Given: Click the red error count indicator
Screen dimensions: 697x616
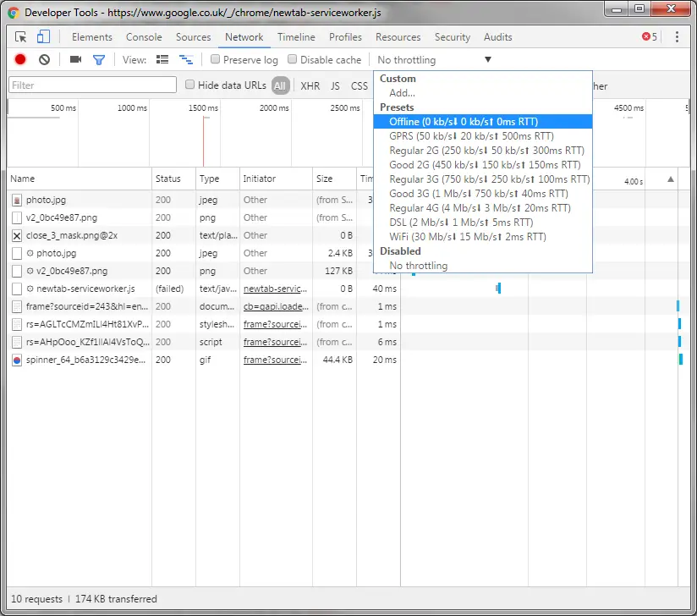Looking at the screenshot, I should 649,37.
